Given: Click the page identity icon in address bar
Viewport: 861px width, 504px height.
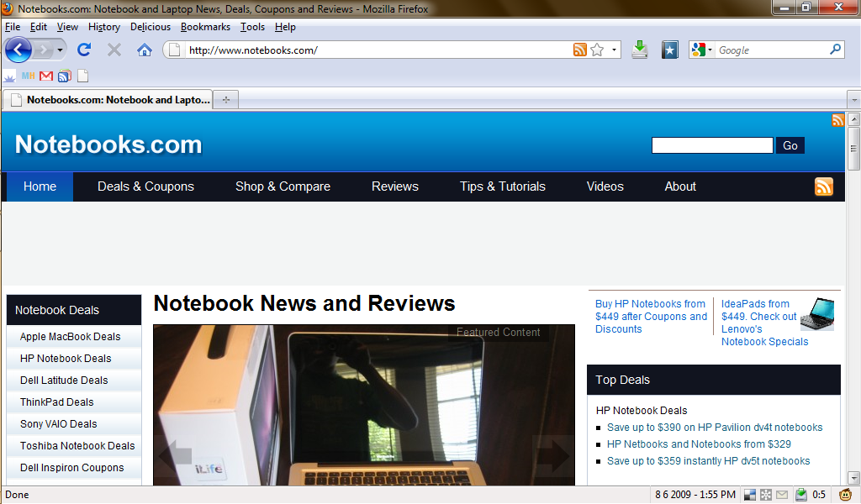Looking at the screenshot, I should point(174,50).
